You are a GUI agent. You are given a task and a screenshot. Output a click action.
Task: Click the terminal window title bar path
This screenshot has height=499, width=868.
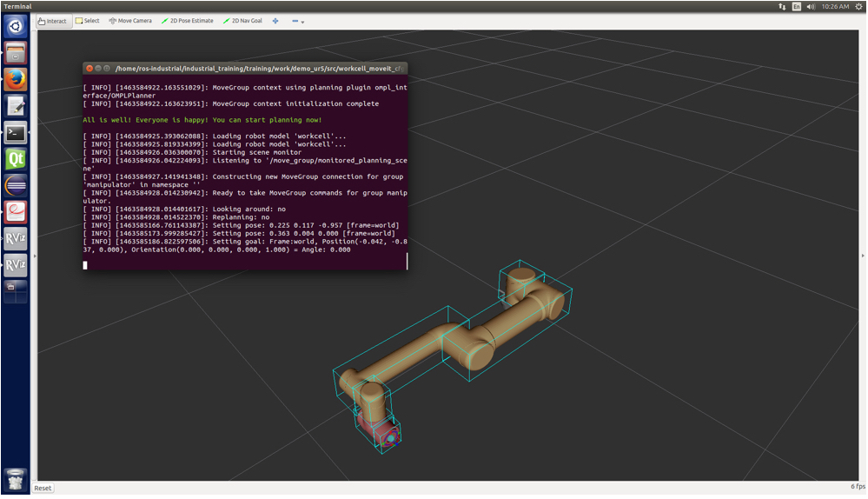pos(259,68)
